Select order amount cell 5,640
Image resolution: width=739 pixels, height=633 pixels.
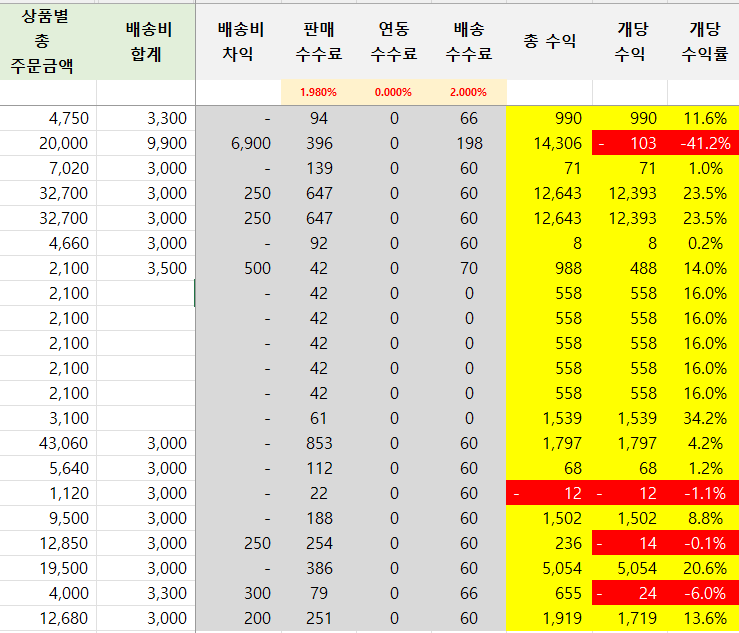pyautogui.click(x=48, y=468)
